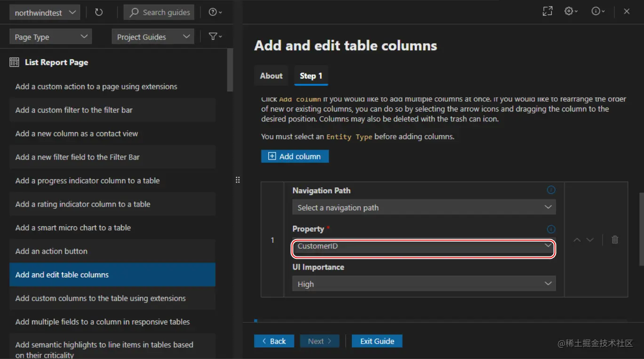Expand the Page Type dropdown
Viewport: 644px width, 359px height.
51,37
